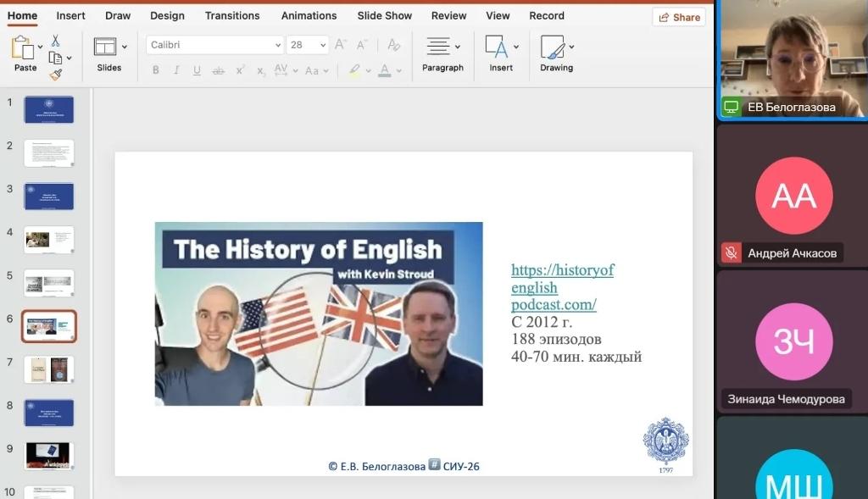This screenshot has height=499, width=868.
Task: Open the Review tab
Action: [x=449, y=15]
